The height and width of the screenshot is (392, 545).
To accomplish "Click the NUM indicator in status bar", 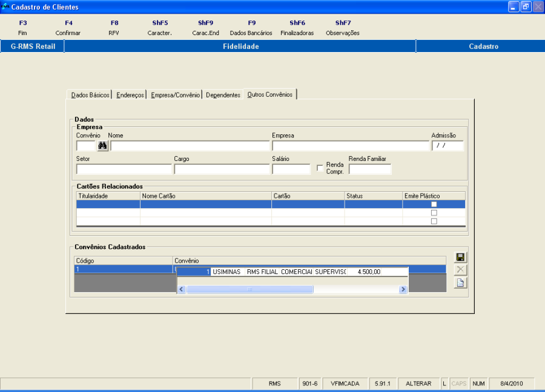I will [x=478, y=384].
